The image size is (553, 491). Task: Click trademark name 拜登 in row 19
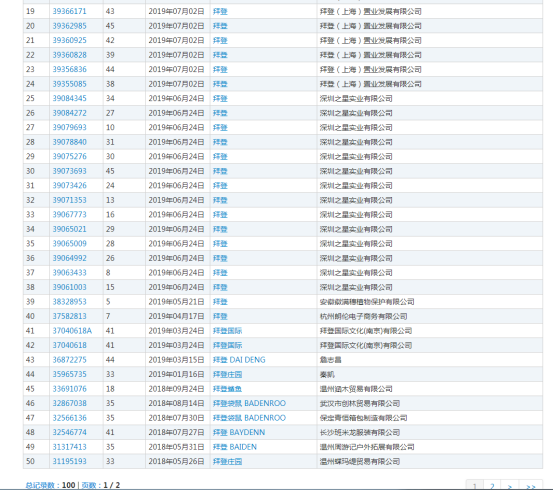coord(220,12)
